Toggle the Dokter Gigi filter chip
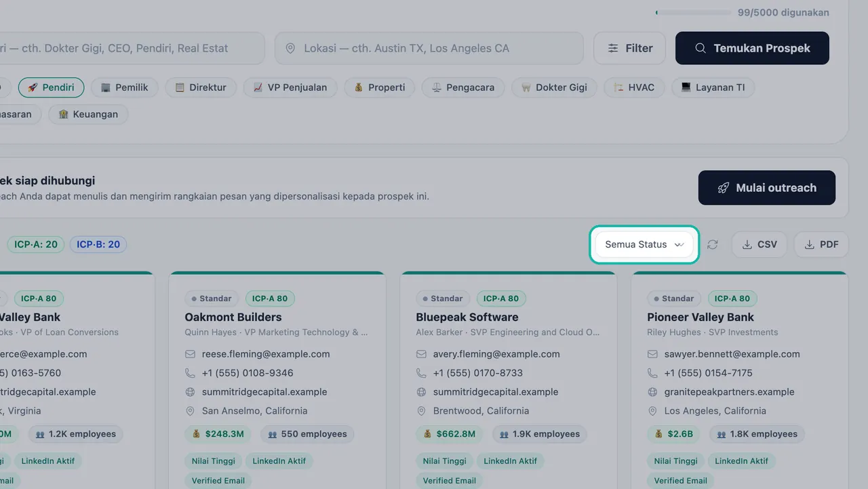Viewport: 868px width, 489px height. pos(554,87)
